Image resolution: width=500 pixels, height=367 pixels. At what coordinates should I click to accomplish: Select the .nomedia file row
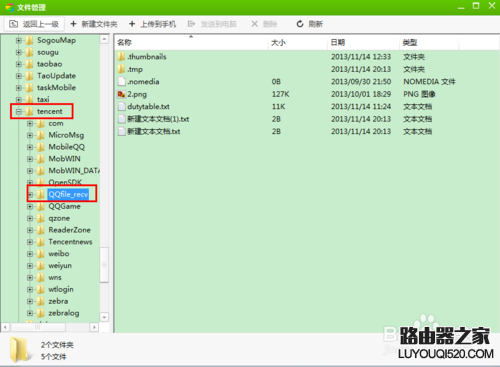143,82
